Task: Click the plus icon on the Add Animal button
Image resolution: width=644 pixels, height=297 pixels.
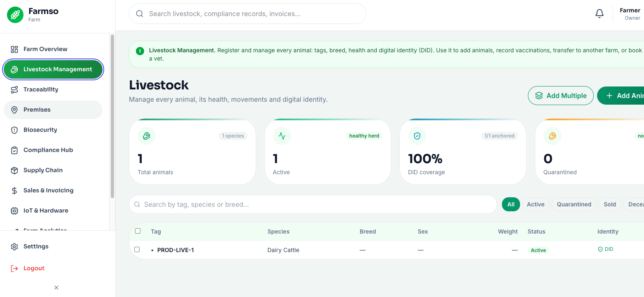Action: point(609,96)
